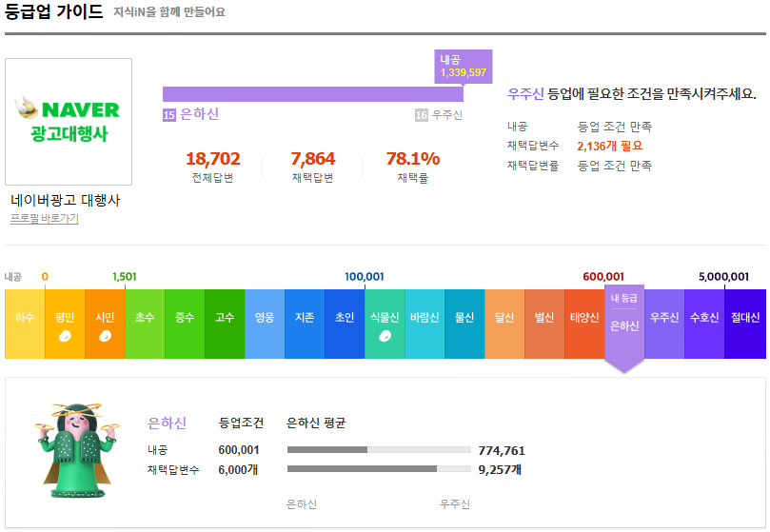Click the white icon in 시민 tile
The height and width of the screenshot is (532, 770).
click(105, 336)
